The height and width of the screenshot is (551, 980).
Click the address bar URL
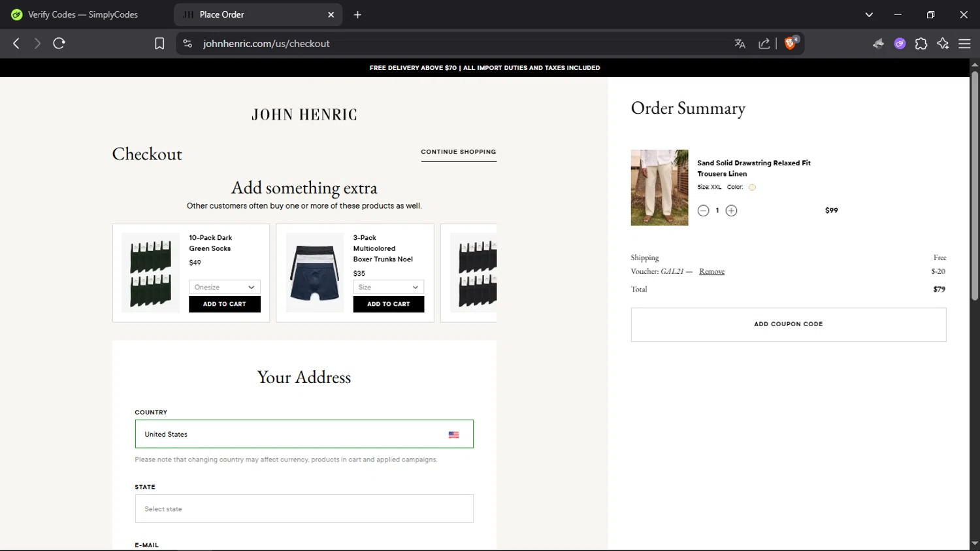pos(266,44)
